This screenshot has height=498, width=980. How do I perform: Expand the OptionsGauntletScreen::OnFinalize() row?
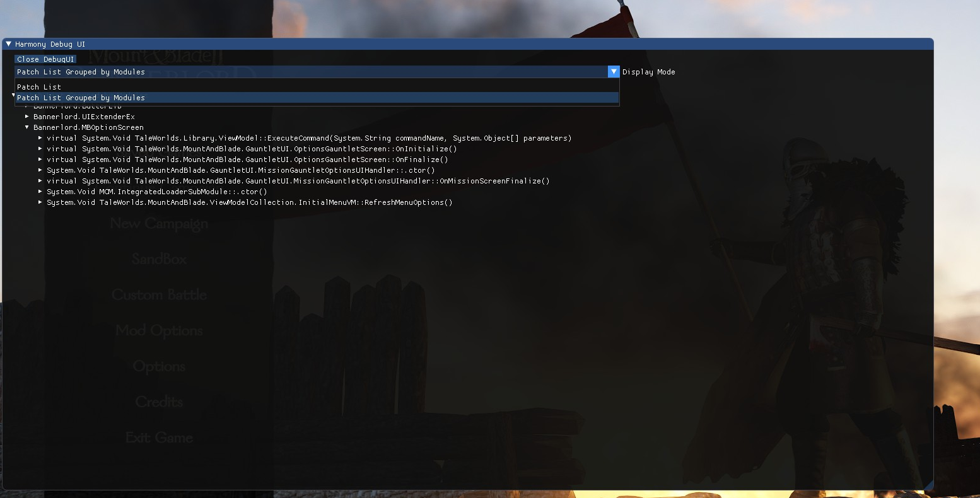click(40, 159)
